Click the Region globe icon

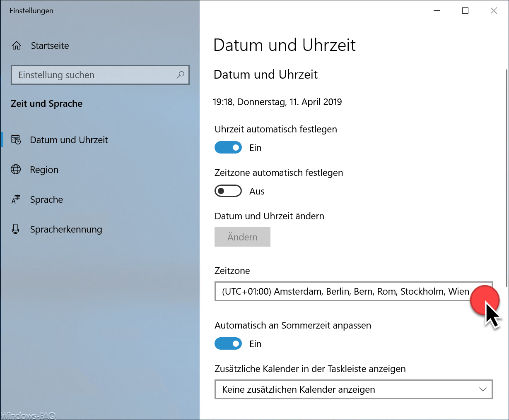click(16, 170)
